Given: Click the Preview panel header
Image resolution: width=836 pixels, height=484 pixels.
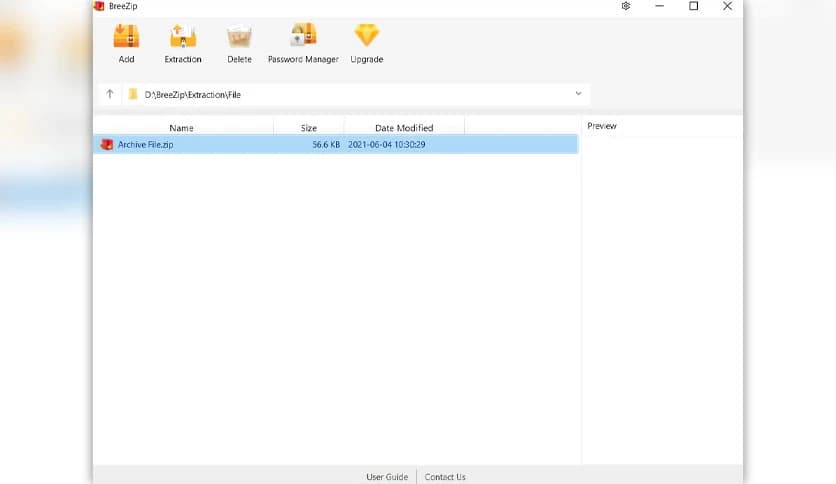Looking at the screenshot, I should 602,126.
